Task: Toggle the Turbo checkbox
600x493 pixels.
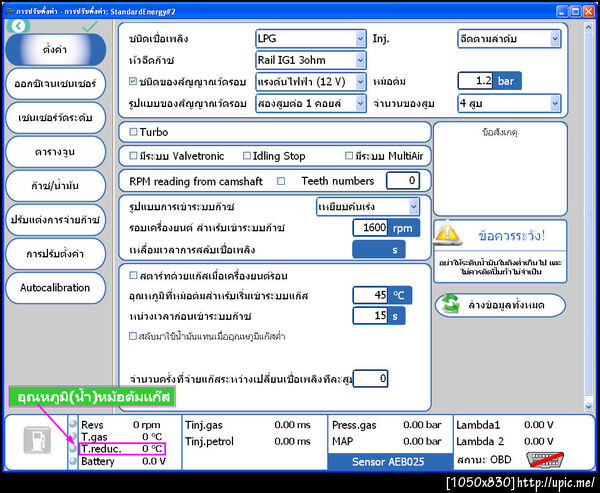Action: (x=133, y=132)
